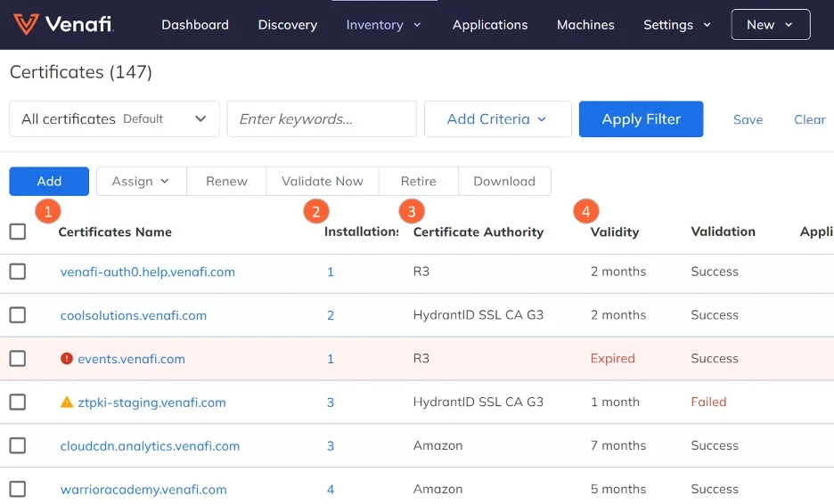The image size is (834, 504).
Task: Click installations count 1 for venafi-auth0.help.venafi.com
Action: coord(331,272)
